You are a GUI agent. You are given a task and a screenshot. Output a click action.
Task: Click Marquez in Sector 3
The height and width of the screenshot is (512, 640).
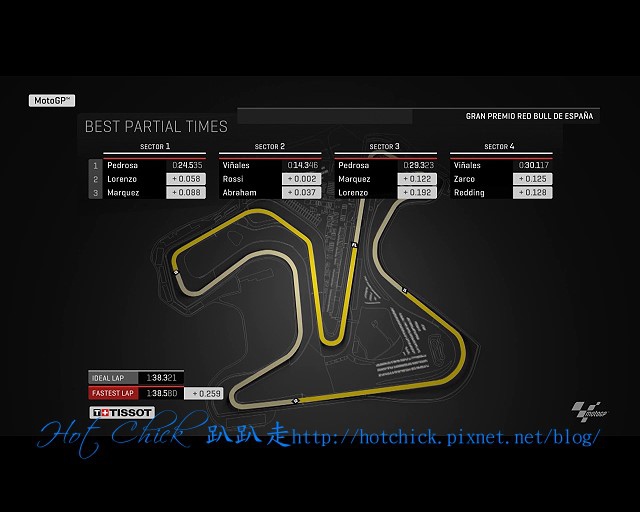[x=354, y=179]
